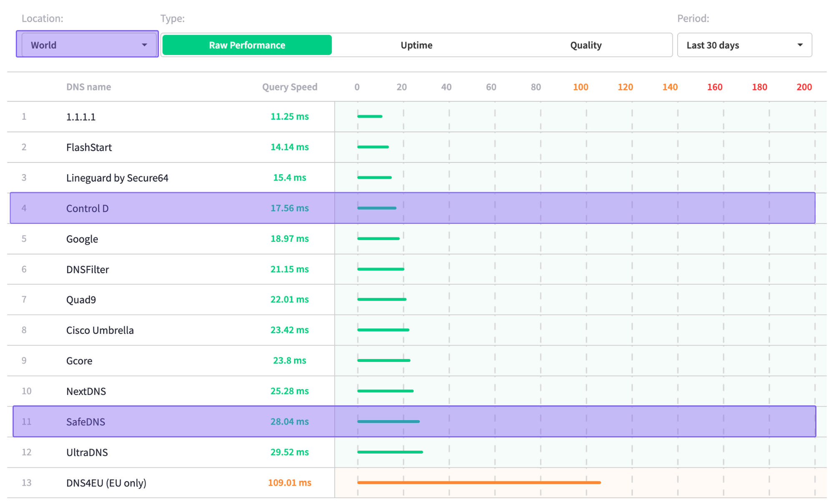Screen dimensions: 834x504
Task: Switch to the Quality tab
Action: point(585,45)
